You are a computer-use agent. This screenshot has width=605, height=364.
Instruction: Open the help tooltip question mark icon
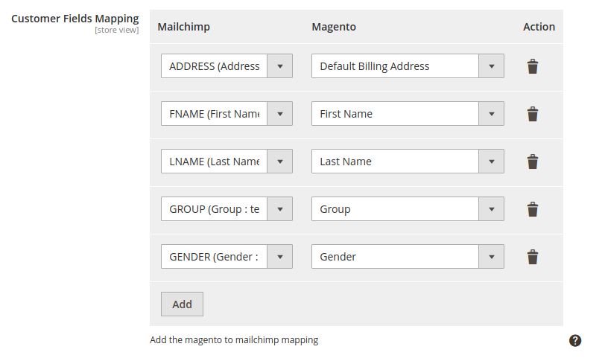pyautogui.click(x=575, y=340)
